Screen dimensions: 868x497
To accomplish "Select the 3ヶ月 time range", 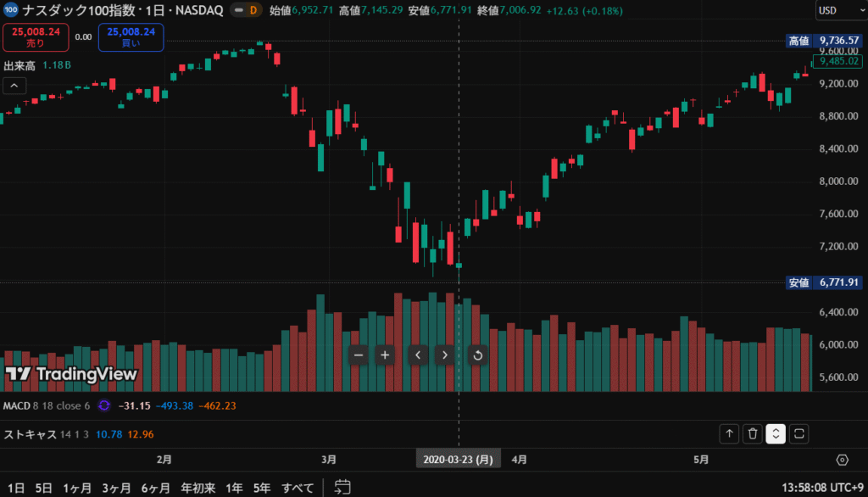I will 116,488.
